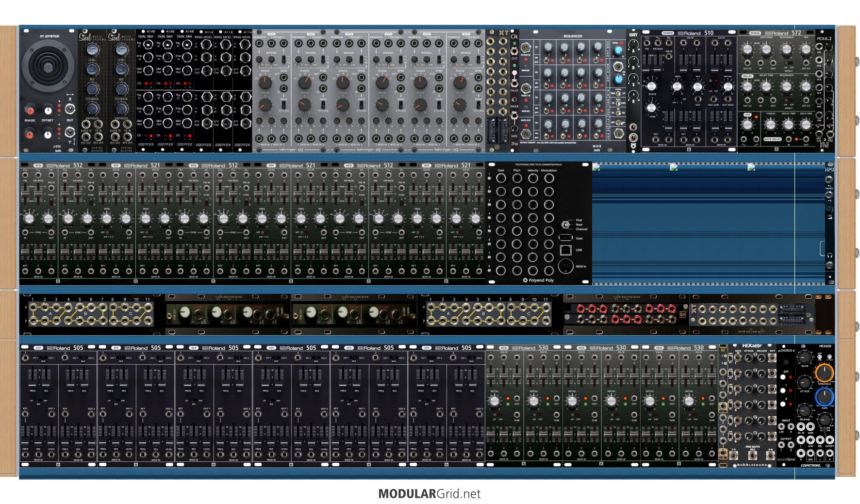Click the GATE OUT jack on Sequencer M-316
This screenshot has height=504, width=860.
click(526, 134)
